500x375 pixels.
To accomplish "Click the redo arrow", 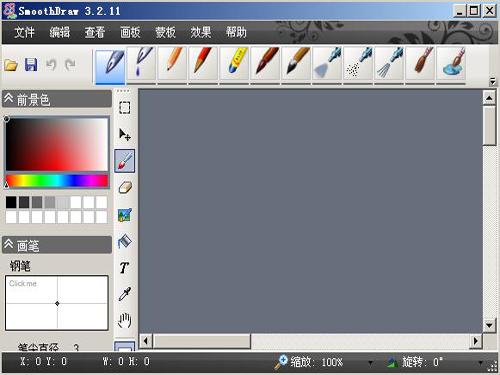I will pos(70,64).
